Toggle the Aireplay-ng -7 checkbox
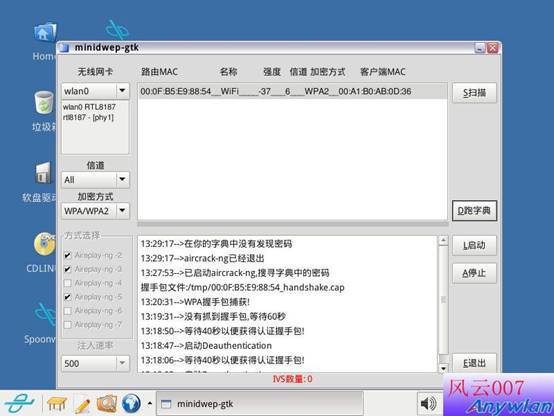Viewport: 554px width, 416px height. pyautogui.click(x=68, y=324)
